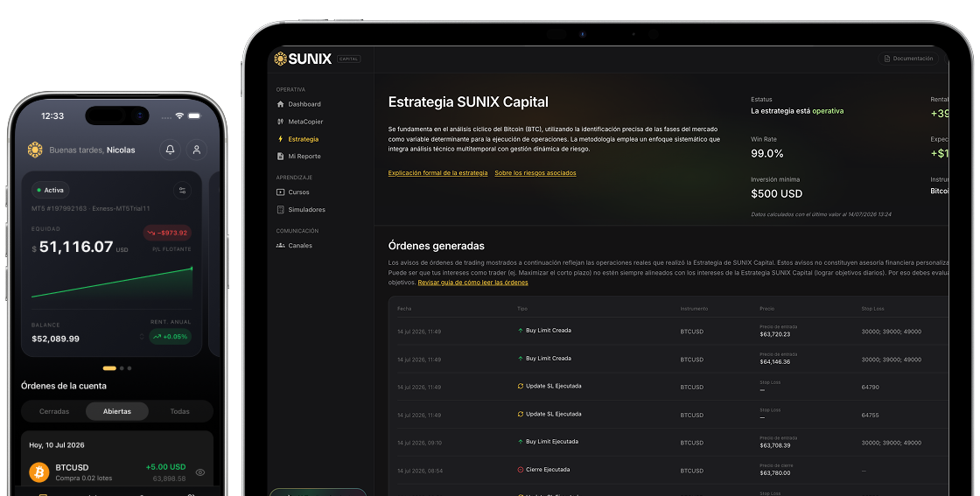
Task: Click the $63,780.00 closing price
Action: 775,473
